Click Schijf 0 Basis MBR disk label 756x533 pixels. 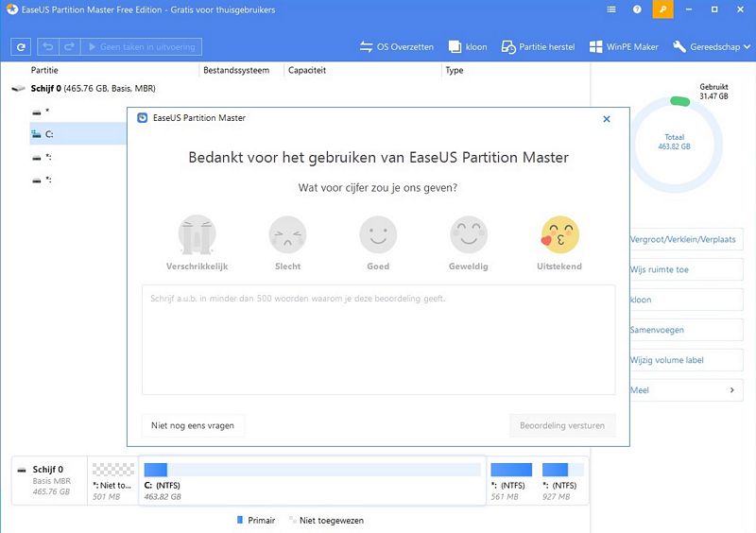pyautogui.click(x=50, y=480)
